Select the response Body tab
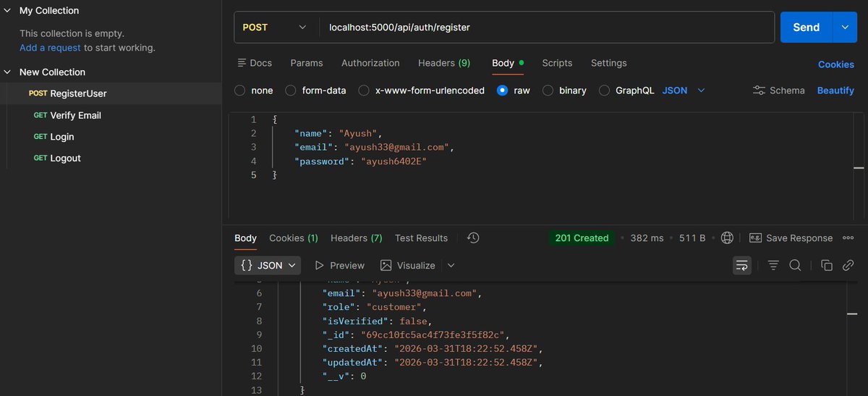Image resolution: width=868 pixels, height=396 pixels. click(x=245, y=237)
